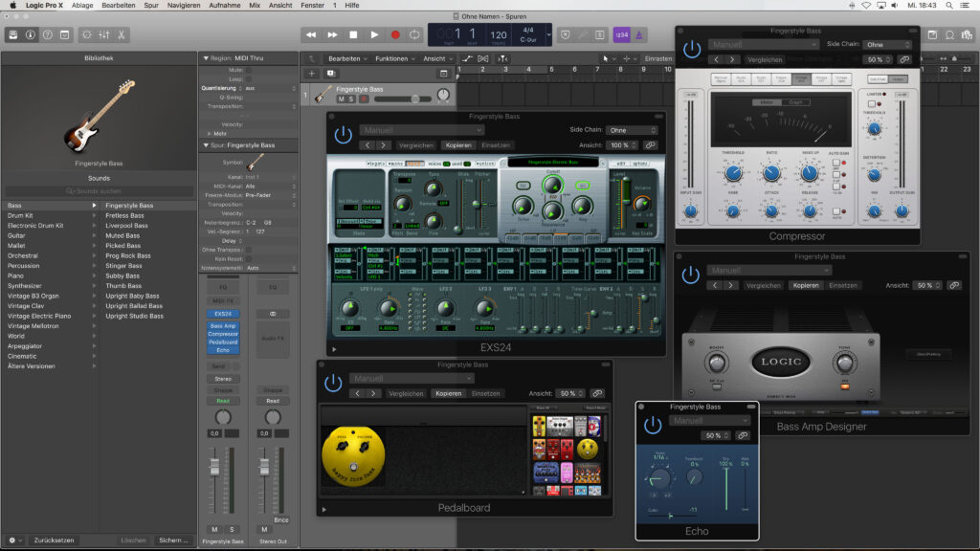Open the Aufnahme menu

point(224,5)
